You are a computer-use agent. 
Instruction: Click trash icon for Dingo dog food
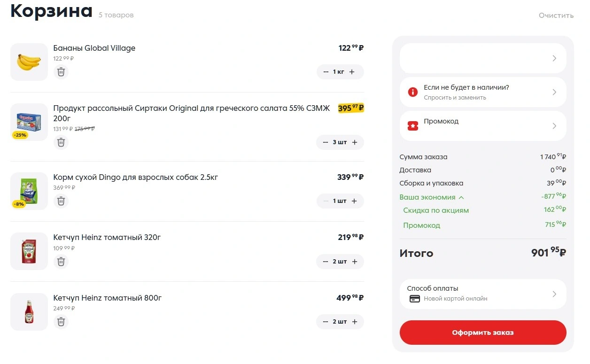pos(61,201)
